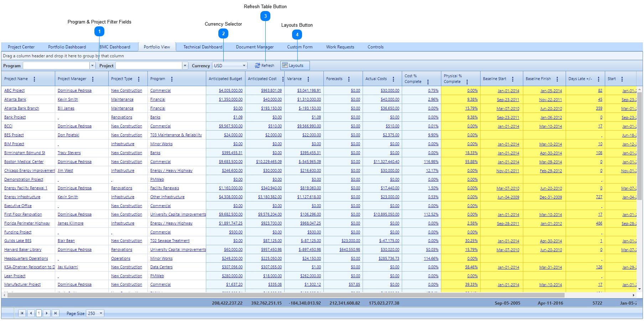Switch to Technical Dashboard tab

tap(203, 47)
